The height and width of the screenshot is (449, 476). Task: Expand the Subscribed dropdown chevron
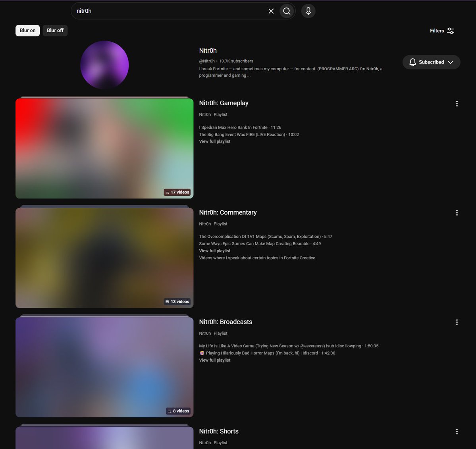(x=451, y=62)
